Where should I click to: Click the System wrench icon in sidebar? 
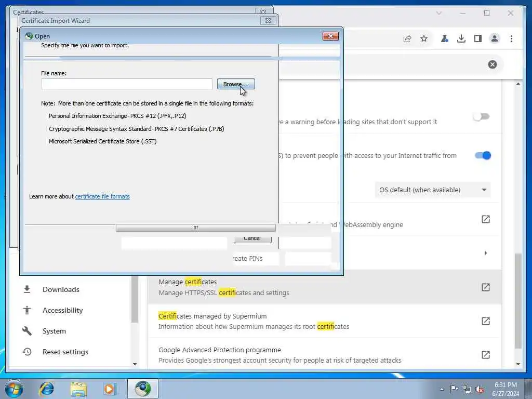27,331
